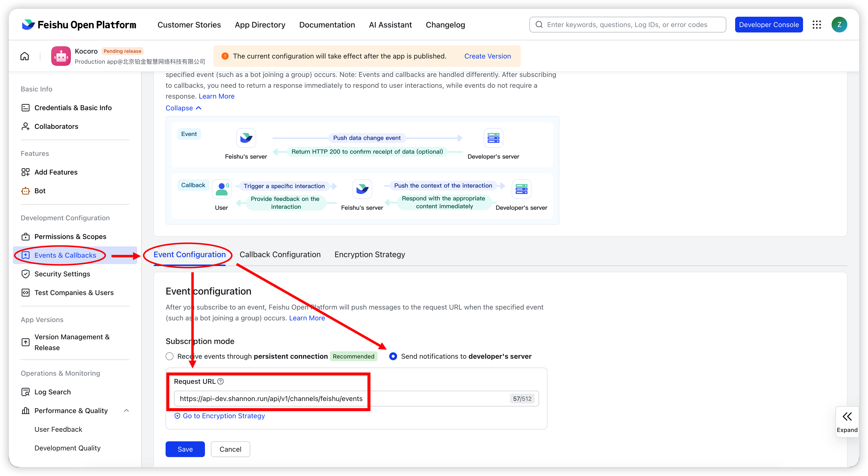Click the Performance & Quality chart icon
The image size is (868, 476).
(26, 411)
